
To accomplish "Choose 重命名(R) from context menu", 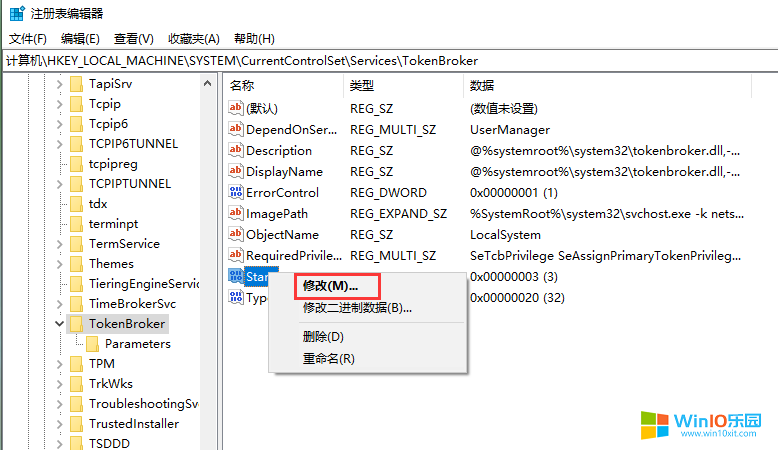I will click(328, 358).
